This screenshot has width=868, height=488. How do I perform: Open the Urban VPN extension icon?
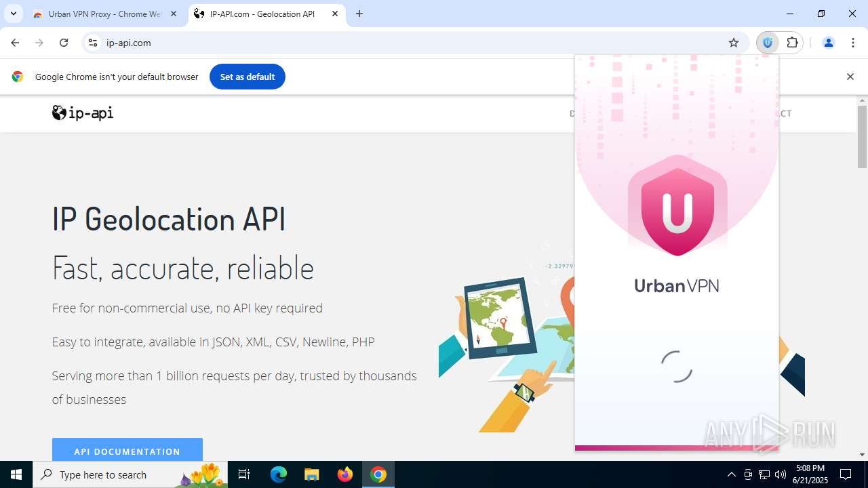click(768, 43)
